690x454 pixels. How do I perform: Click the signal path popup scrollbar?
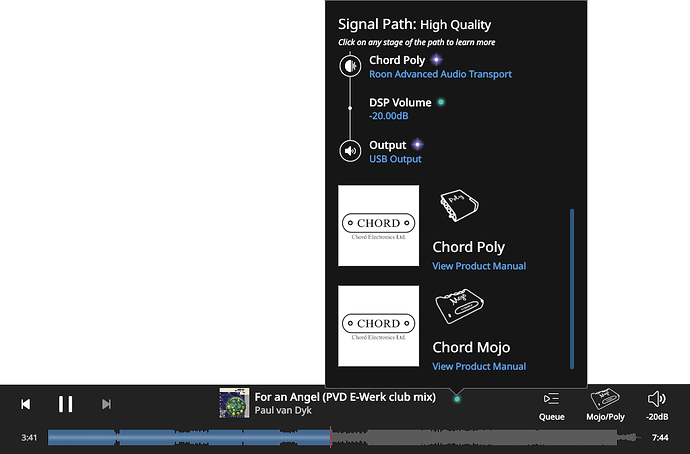pyautogui.click(x=572, y=289)
